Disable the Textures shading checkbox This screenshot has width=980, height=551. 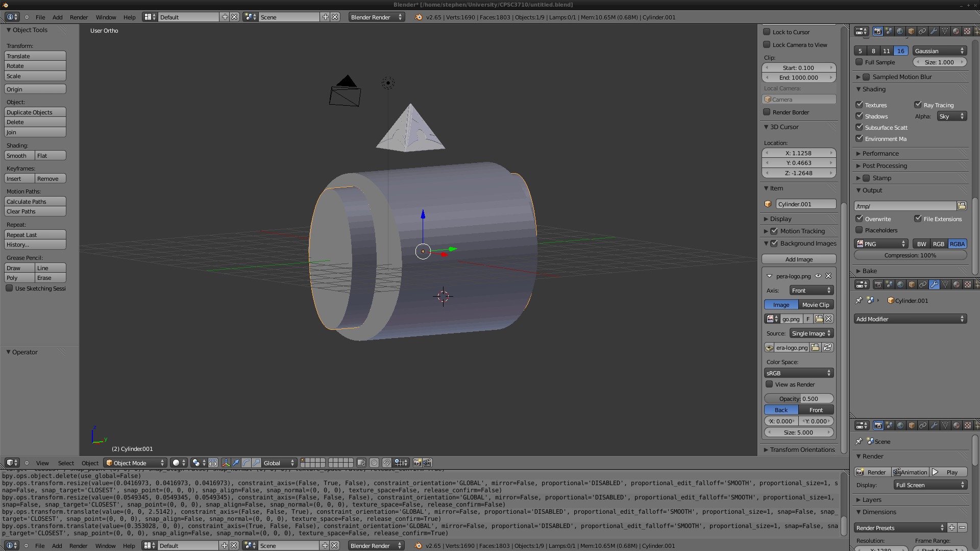point(859,104)
